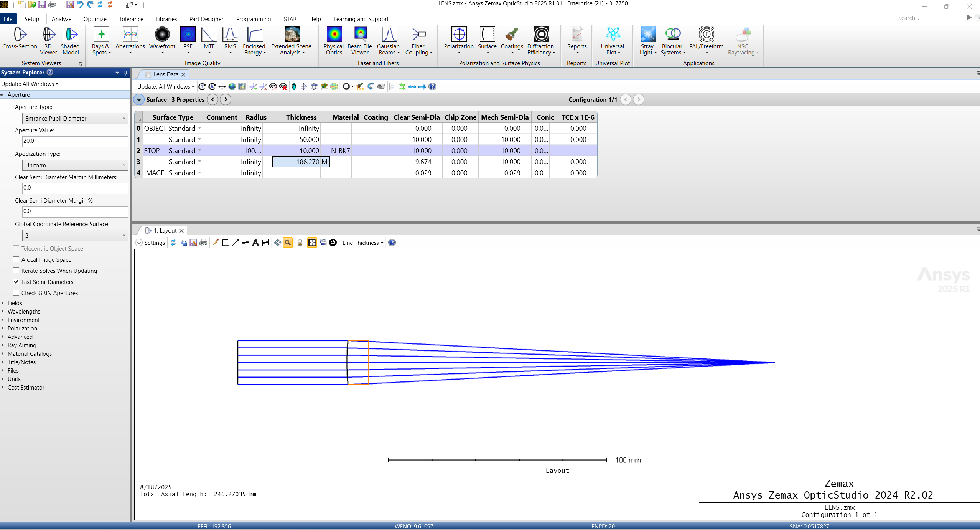Enable Afocal Image Space checkbox
980x530 pixels.
16,259
